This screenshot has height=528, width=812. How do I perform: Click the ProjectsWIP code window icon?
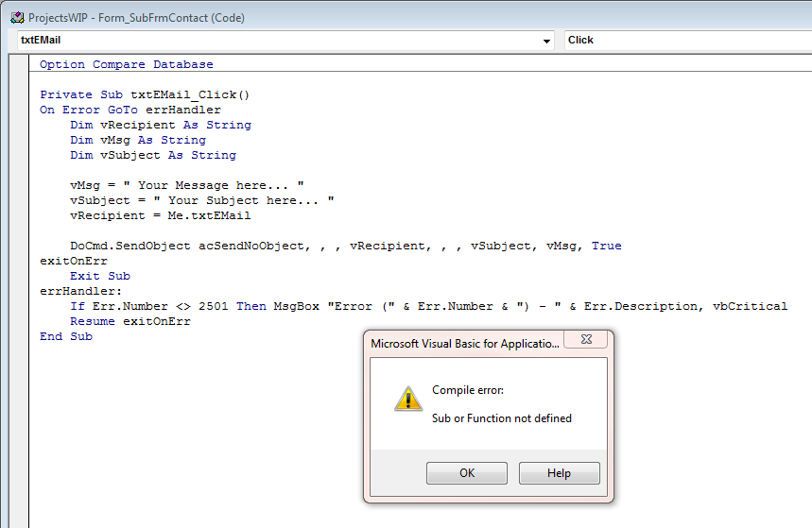click(17, 18)
